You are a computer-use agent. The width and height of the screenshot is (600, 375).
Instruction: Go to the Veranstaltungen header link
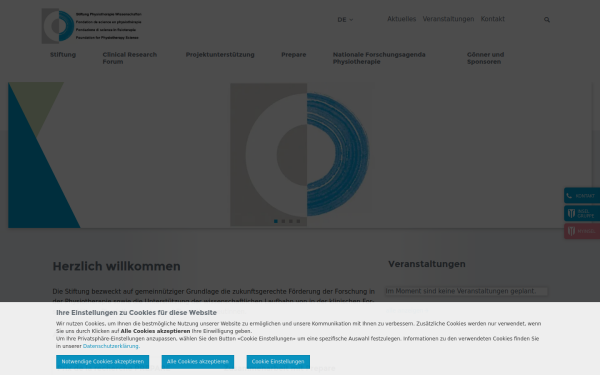click(448, 19)
